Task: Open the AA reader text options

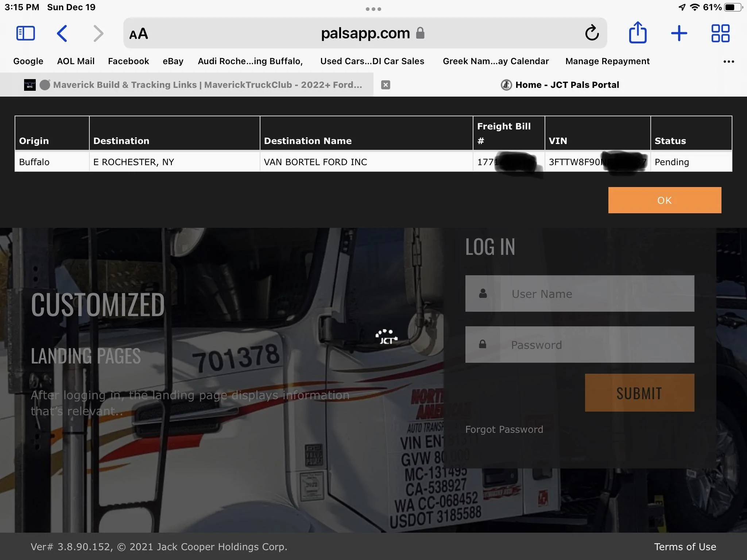Action: point(139,34)
